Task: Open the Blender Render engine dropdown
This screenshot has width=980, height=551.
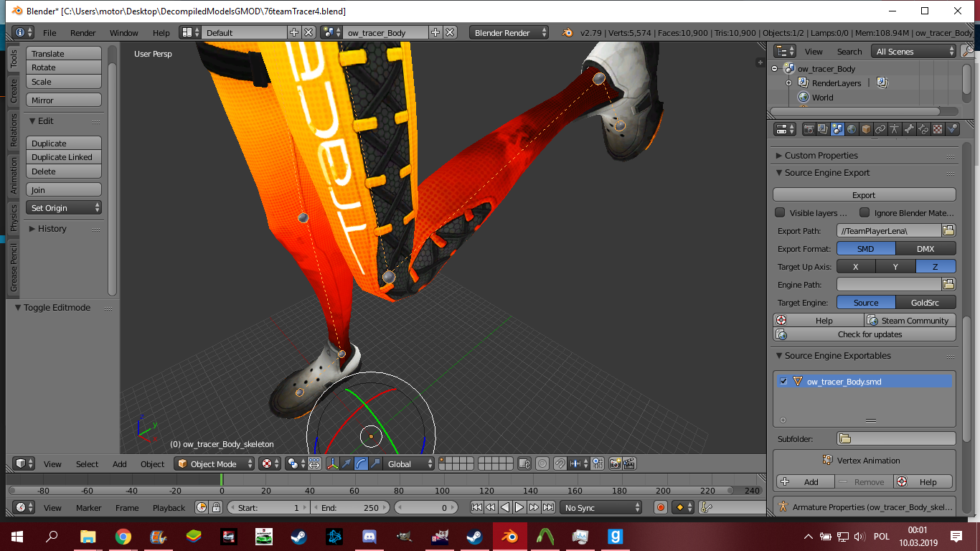Action: (509, 32)
